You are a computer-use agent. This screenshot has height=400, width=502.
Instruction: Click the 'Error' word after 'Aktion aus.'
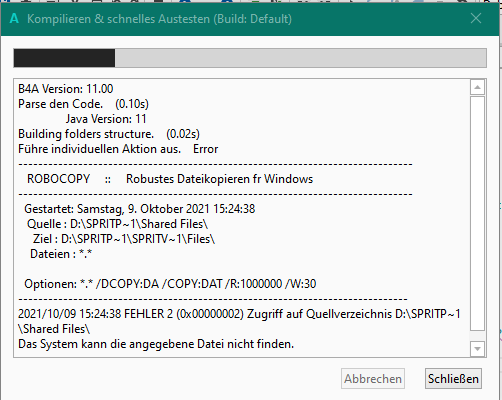point(205,149)
